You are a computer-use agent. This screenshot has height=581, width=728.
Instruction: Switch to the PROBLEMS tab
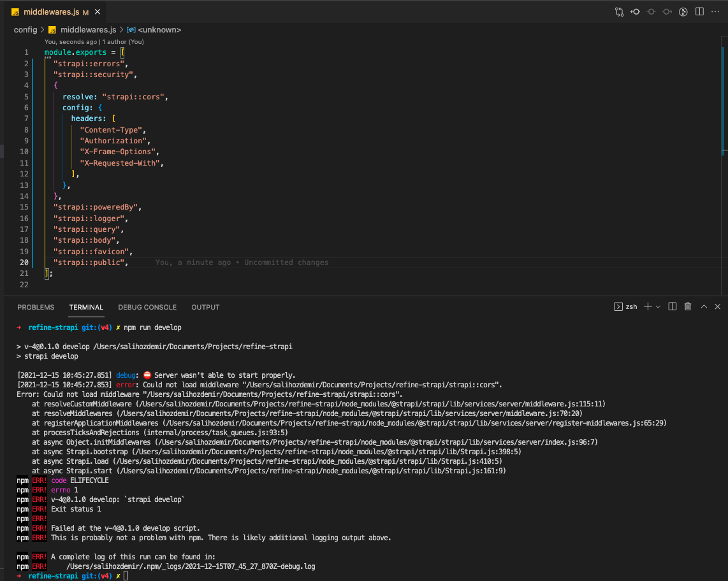click(36, 307)
